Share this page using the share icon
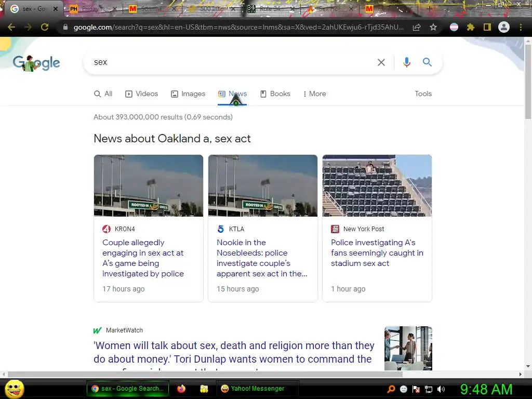This screenshot has width=532, height=399. [x=417, y=27]
